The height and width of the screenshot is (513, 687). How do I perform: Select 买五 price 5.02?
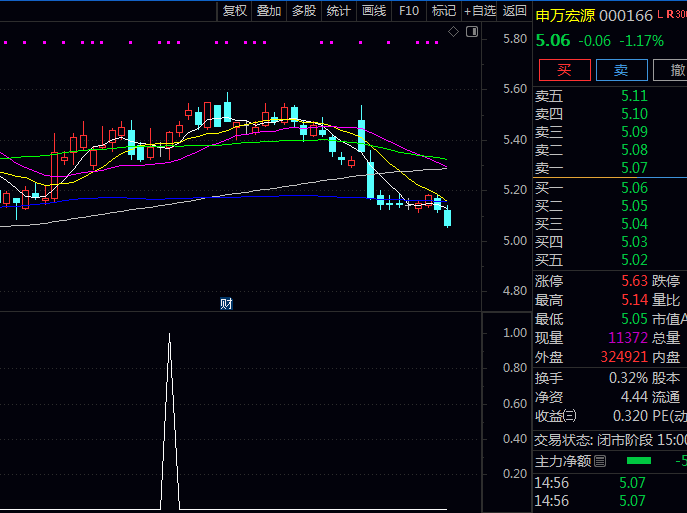634,260
